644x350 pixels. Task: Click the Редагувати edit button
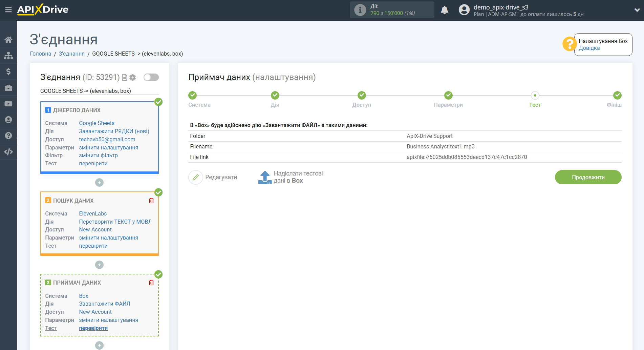[213, 177]
